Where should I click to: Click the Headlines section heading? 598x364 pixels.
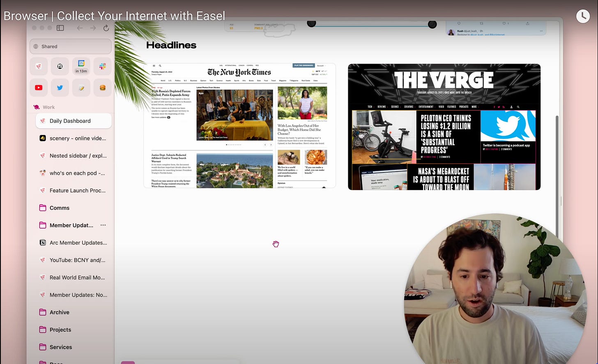(171, 45)
